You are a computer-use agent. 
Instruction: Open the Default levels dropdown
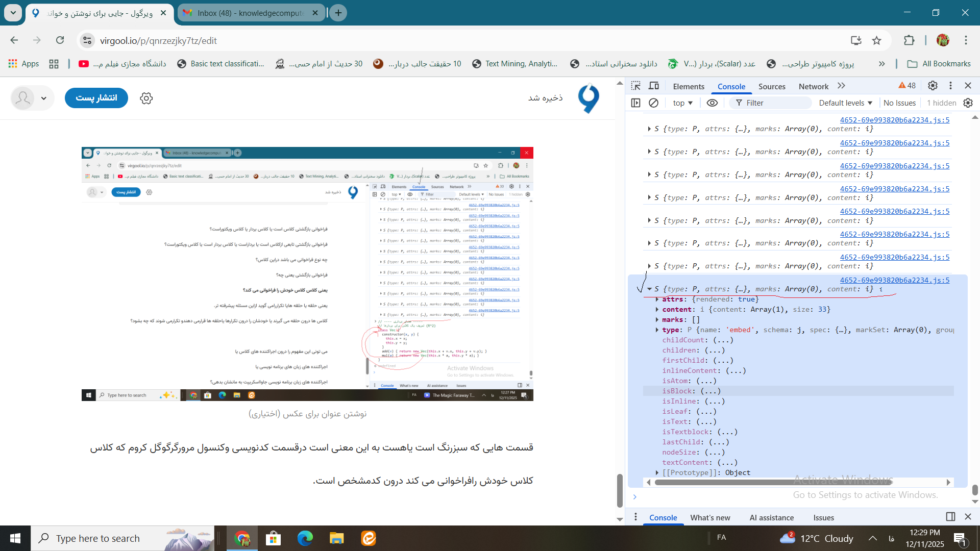coord(845,103)
